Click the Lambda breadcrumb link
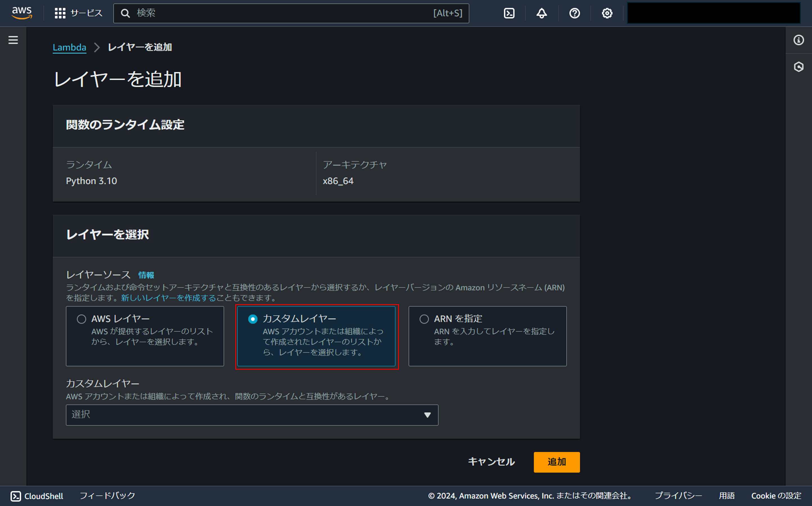Image resolution: width=812 pixels, height=506 pixels. [69, 47]
